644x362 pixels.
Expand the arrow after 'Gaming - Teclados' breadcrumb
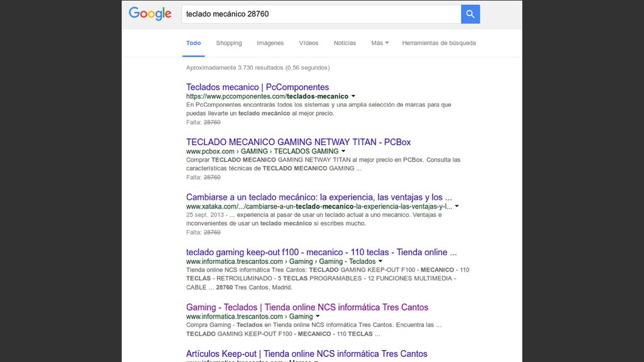[380, 261]
